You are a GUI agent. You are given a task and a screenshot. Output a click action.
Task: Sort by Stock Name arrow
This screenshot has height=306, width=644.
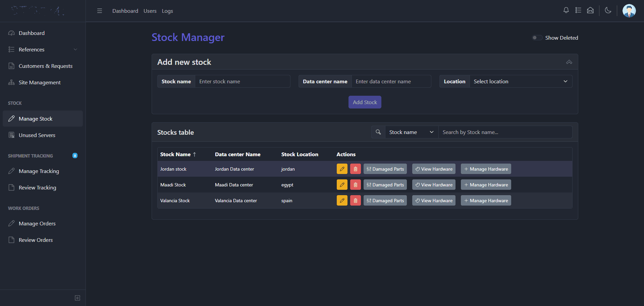195,155
